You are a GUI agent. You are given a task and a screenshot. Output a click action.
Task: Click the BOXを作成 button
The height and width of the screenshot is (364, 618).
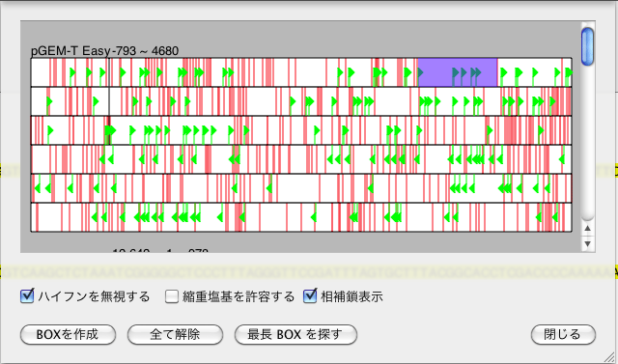tap(68, 334)
